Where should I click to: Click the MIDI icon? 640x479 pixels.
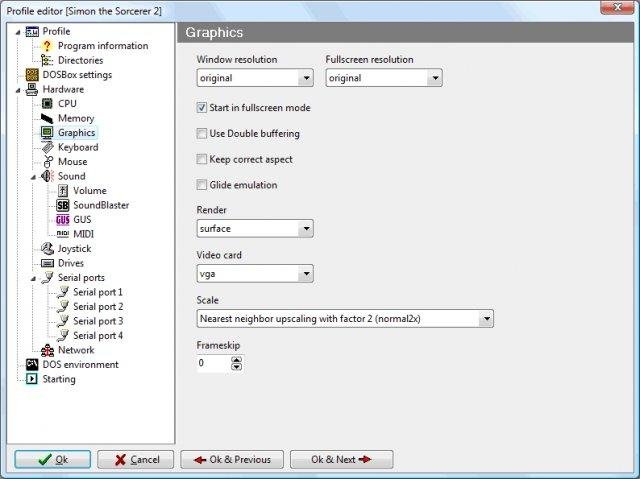coord(63,234)
